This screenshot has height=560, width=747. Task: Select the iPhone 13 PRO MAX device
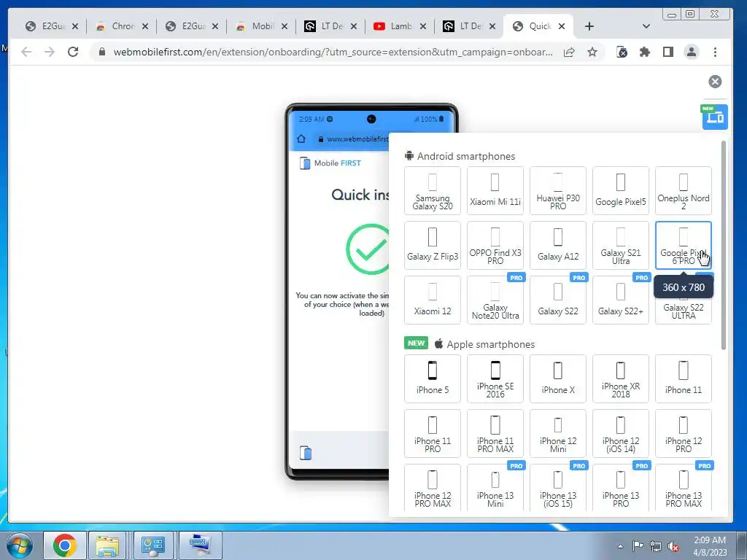[683, 488]
